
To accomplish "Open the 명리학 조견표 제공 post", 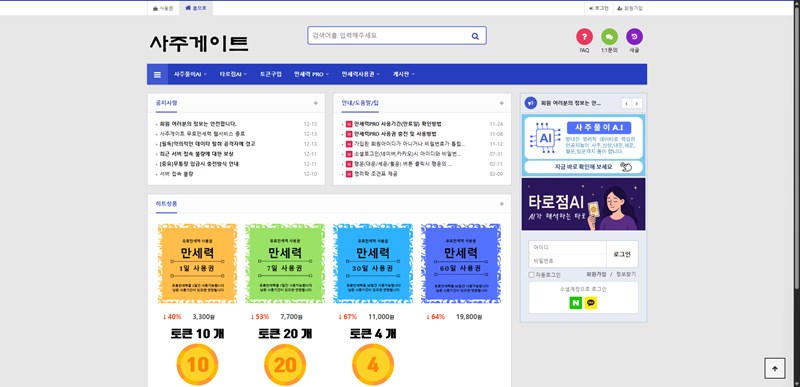I will (376, 174).
